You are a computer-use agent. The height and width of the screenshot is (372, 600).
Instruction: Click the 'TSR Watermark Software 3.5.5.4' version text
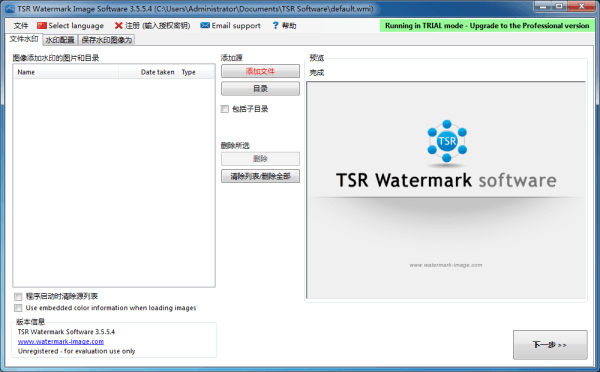click(x=66, y=331)
